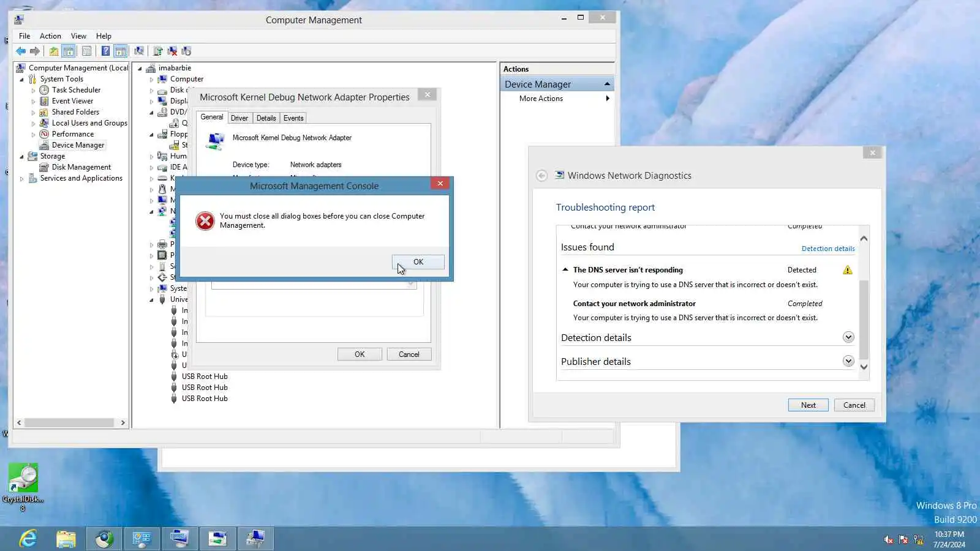Open File Explorer from the taskbar

(66, 539)
